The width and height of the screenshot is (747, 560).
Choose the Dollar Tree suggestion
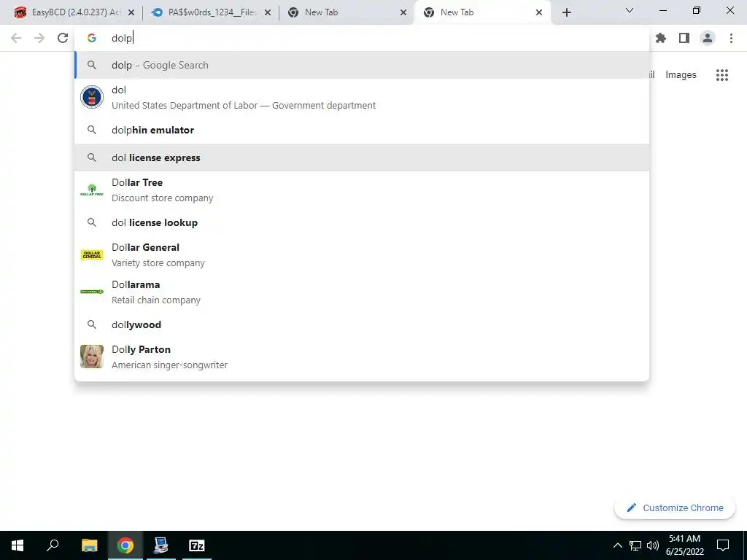point(362,190)
